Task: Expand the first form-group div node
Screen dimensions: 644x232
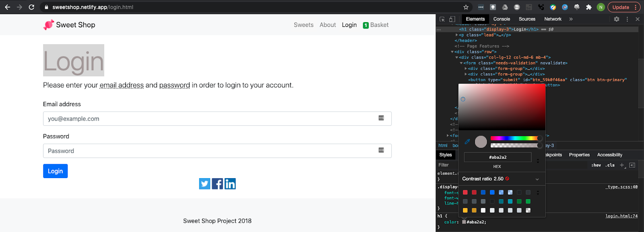Action: click(466, 69)
